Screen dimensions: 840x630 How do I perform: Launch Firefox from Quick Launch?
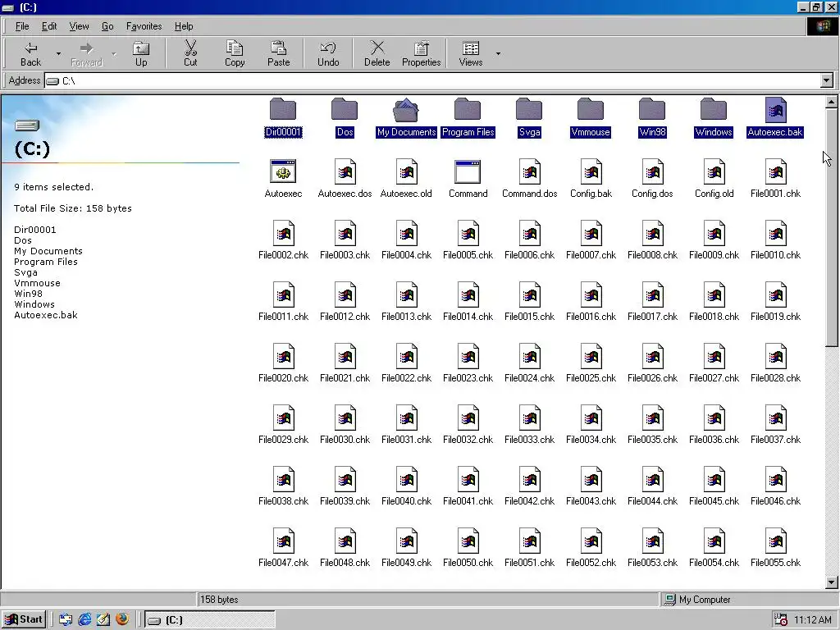[122, 620]
